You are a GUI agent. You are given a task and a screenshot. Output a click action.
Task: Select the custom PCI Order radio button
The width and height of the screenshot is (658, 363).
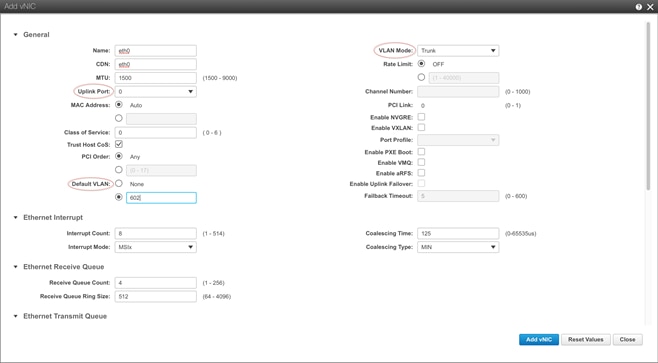click(119, 170)
